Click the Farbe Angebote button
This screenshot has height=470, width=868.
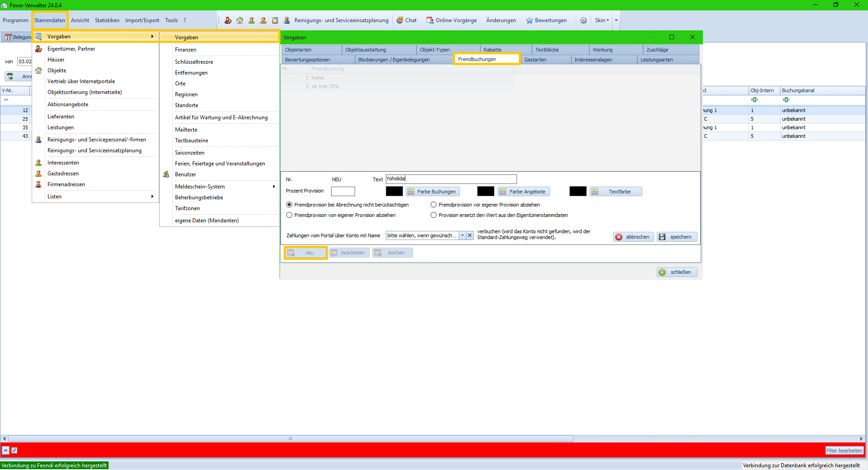coord(524,192)
